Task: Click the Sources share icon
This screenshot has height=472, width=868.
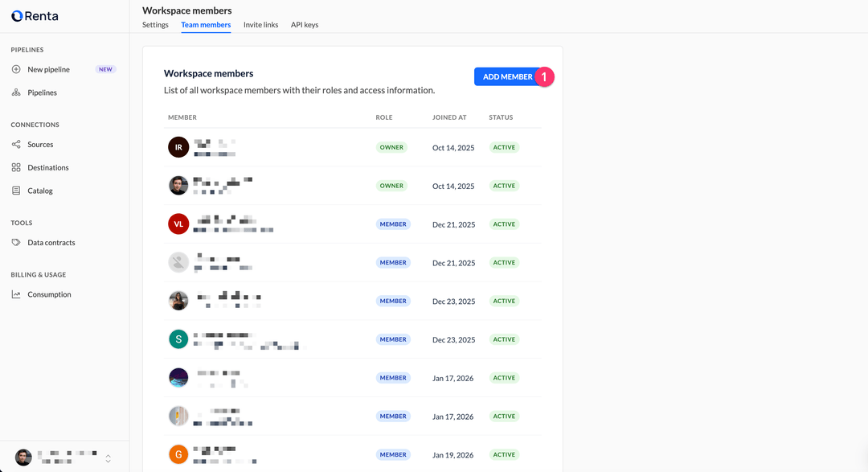Action: [x=16, y=145]
